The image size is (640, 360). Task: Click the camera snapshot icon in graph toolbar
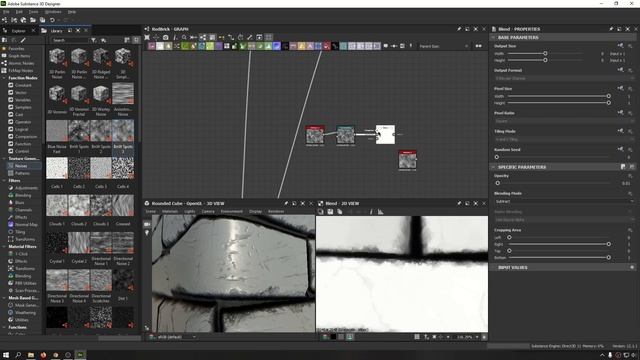(165, 37)
